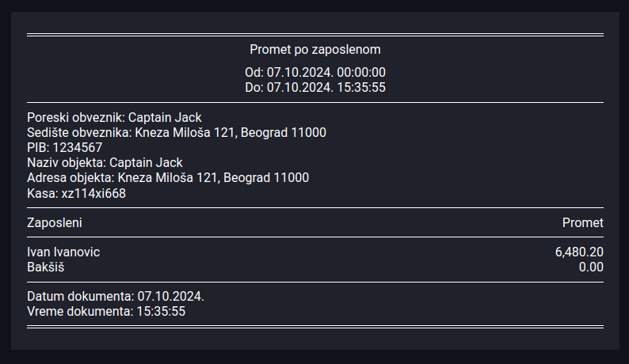The height and width of the screenshot is (364, 629).
Task: Click the Adresa objekta address line
Action: [168, 177]
